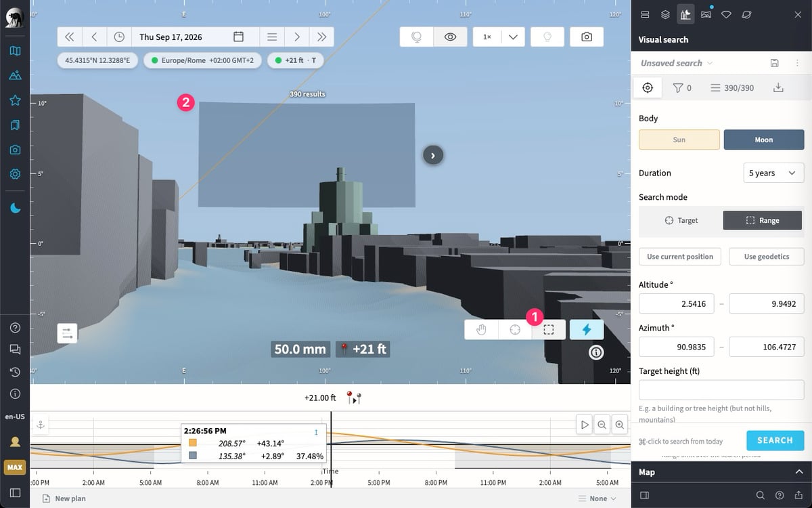
Task: Toggle the sidebar panel layout icon
Action: click(15, 492)
